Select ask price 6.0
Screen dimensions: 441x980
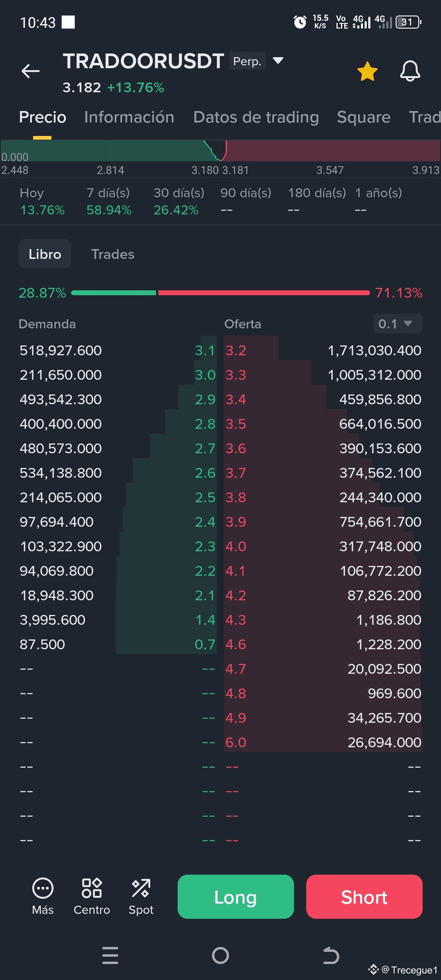(x=236, y=742)
